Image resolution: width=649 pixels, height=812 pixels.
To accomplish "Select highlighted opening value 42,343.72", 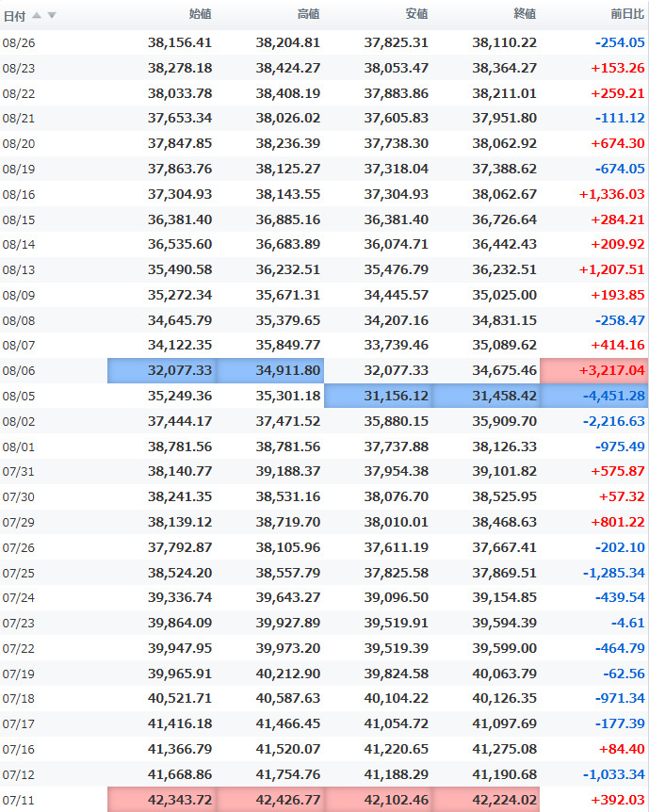I will point(162,800).
